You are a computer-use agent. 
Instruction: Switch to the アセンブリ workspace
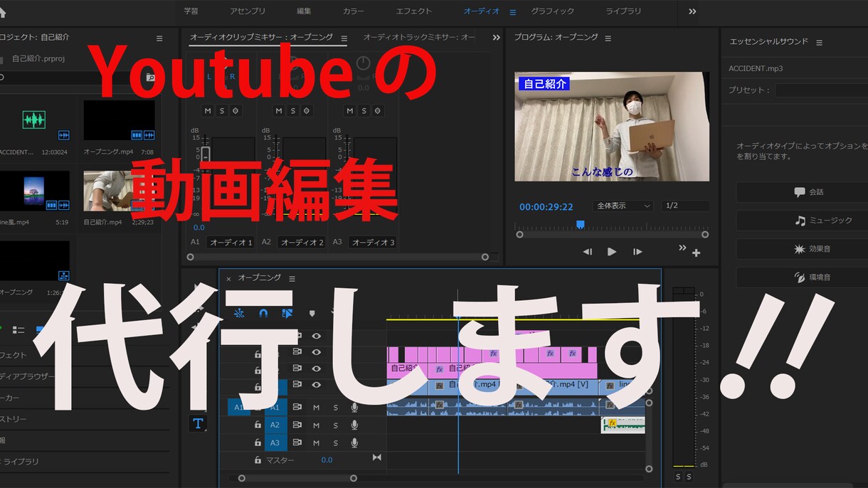[248, 11]
